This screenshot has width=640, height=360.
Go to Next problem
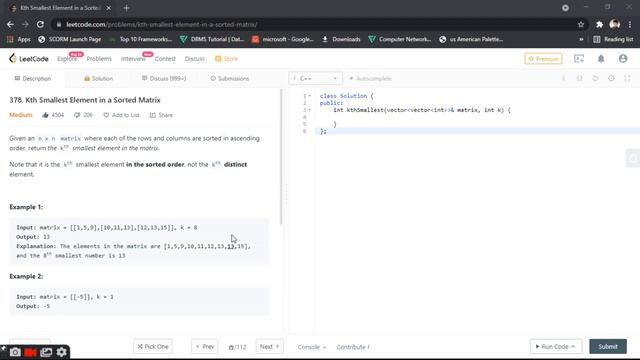click(269, 347)
